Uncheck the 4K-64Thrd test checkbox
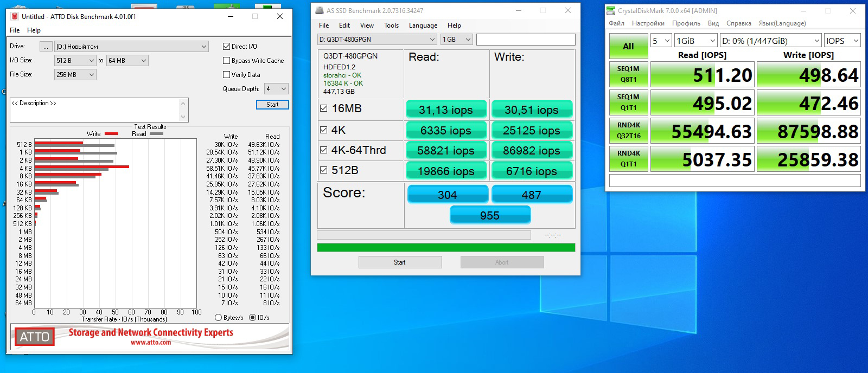Screen dimensions: 868x373 click(x=324, y=150)
